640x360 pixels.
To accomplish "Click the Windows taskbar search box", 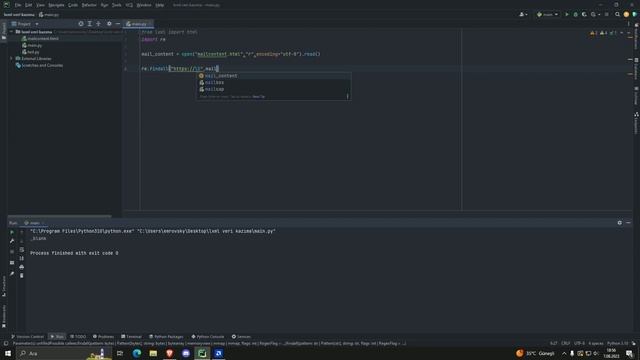I will coord(63,353).
